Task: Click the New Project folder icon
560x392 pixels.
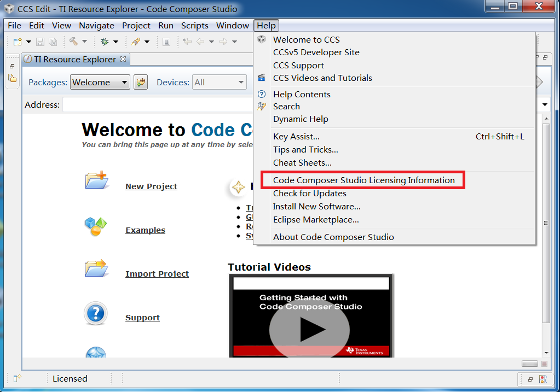Action: point(96,180)
